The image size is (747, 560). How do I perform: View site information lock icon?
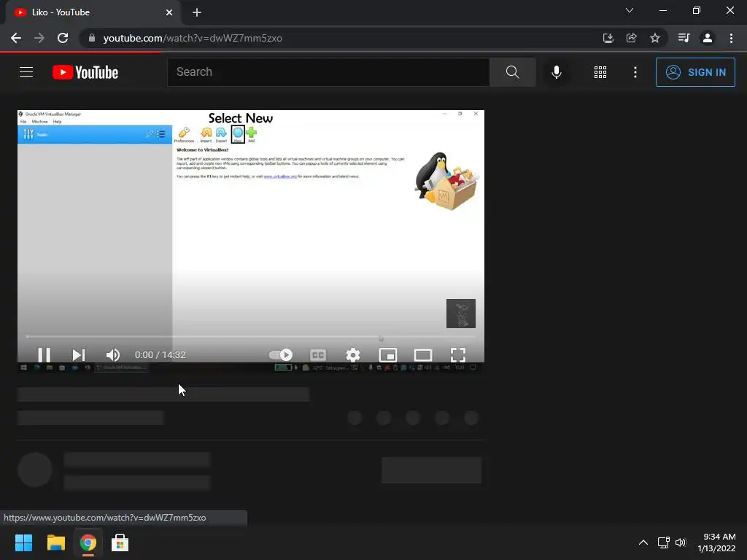[x=92, y=38]
